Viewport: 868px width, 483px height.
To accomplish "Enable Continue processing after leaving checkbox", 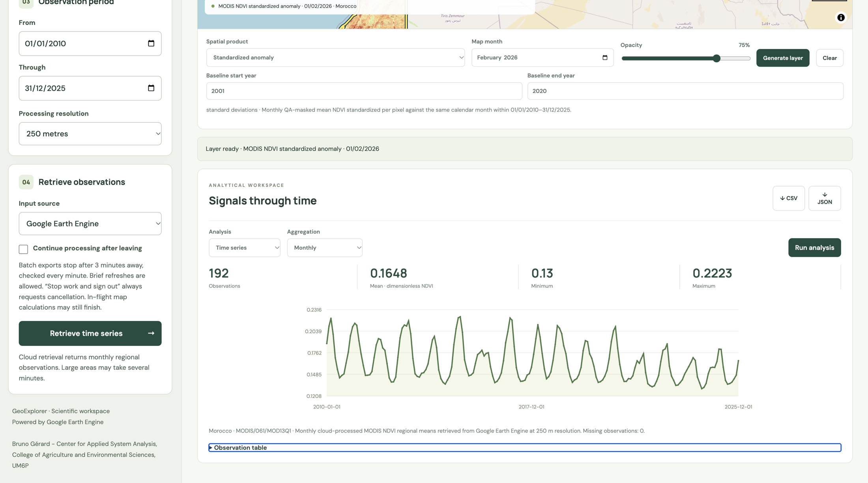I will (x=23, y=249).
